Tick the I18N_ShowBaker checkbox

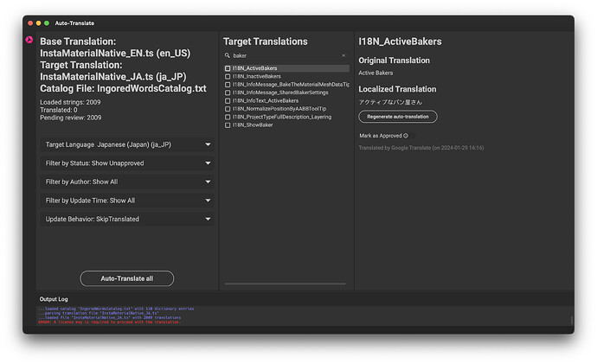click(x=228, y=125)
